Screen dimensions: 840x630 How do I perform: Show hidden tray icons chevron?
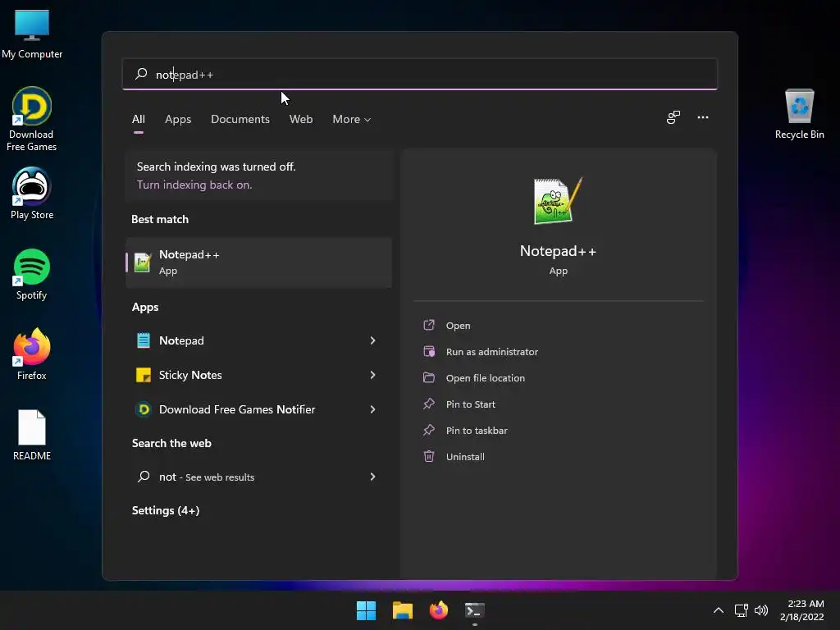pyautogui.click(x=719, y=610)
